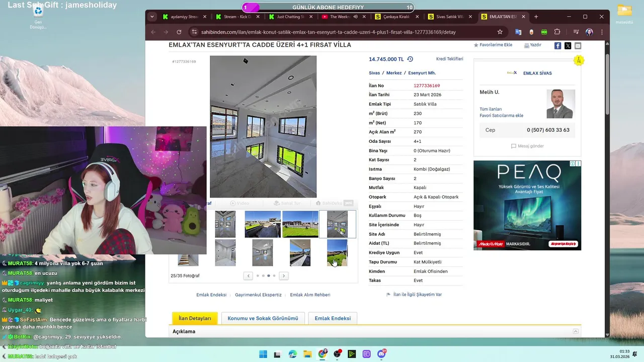The width and height of the screenshot is (644, 362).
Task: Open the Gayrimenkul Ekspertiz link
Action: click(258, 295)
